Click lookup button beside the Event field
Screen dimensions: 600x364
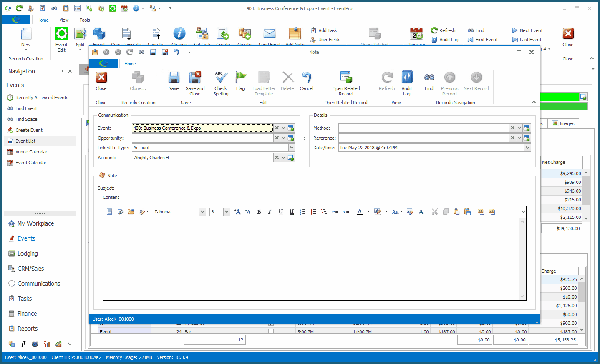tap(291, 128)
